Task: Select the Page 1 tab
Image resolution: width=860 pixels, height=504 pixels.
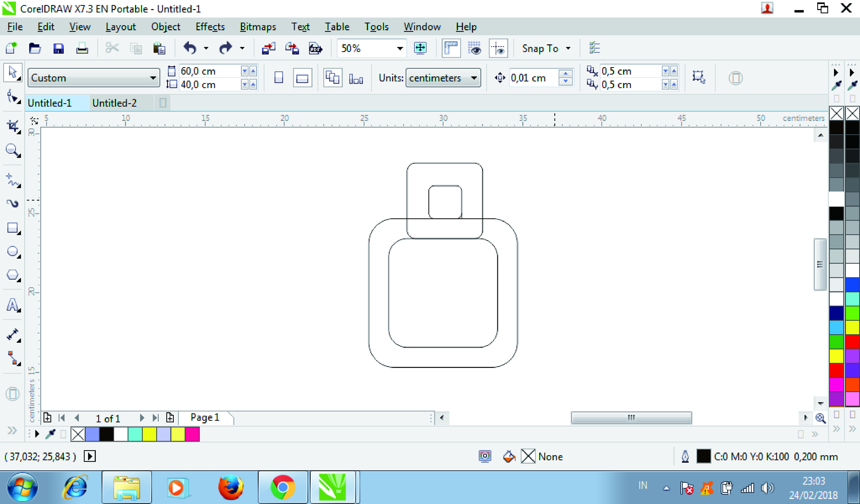Action: [205, 417]
